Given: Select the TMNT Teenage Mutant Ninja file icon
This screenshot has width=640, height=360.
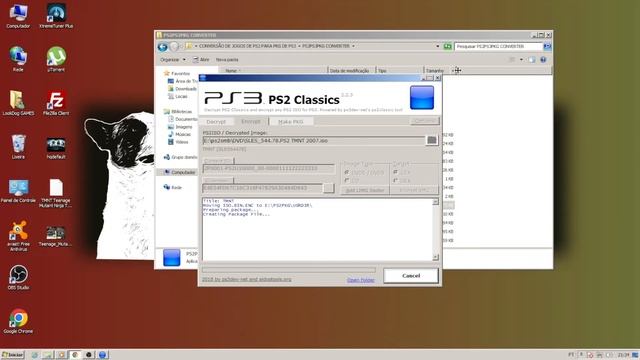Looking at the screenshot, I should click(x=56, y=193).
